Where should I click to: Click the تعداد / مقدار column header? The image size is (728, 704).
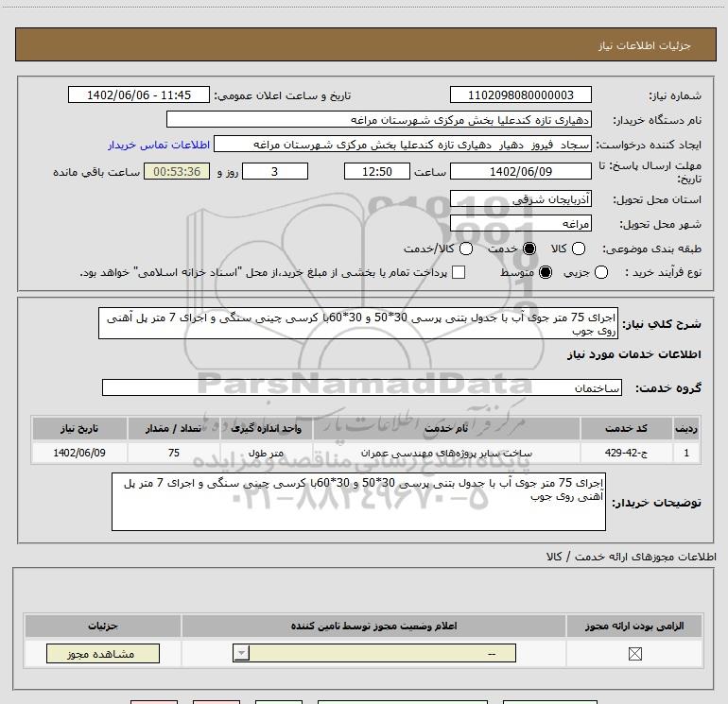(x=174, y=428)
